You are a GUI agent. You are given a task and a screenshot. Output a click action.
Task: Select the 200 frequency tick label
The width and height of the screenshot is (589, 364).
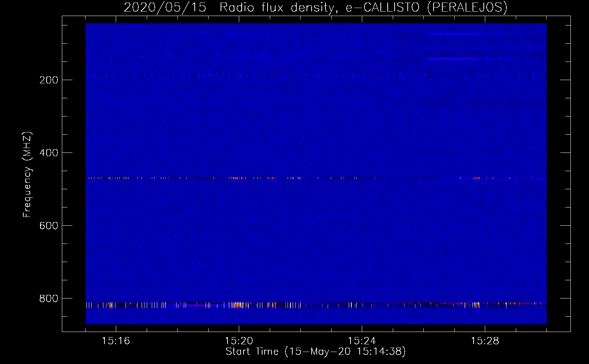49,80
